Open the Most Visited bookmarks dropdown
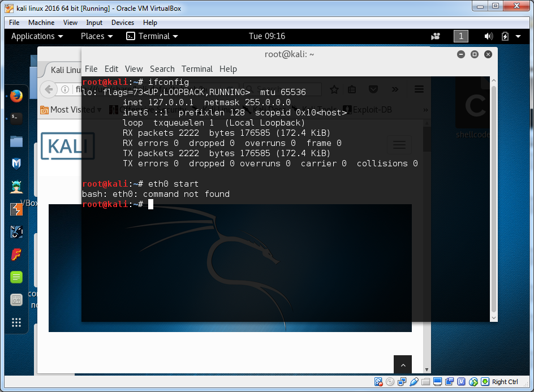Viewport: 534px width, 392px height. 71,110
